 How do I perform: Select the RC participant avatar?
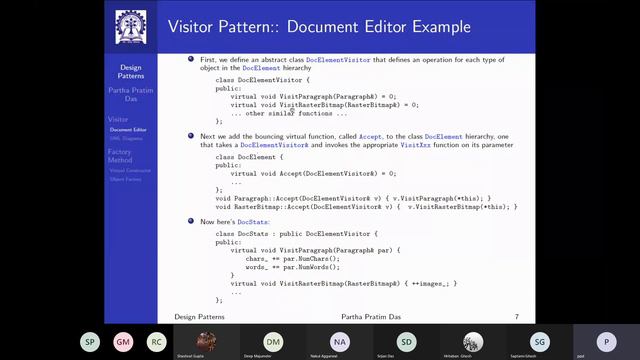click(x=156, y=342)
